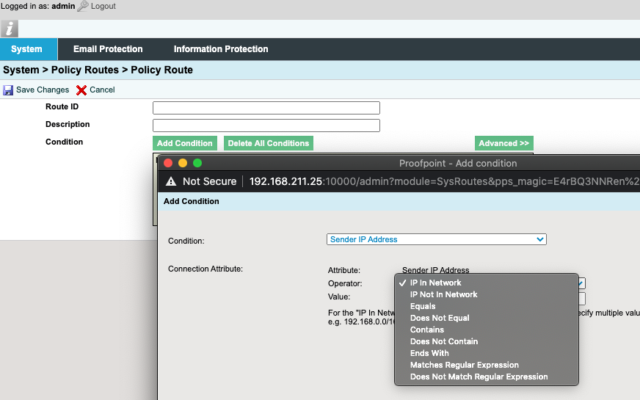Viewport: 640px width, 400px height.
Task: Focus the Route ID input field
Action: (x=266, y=108)
